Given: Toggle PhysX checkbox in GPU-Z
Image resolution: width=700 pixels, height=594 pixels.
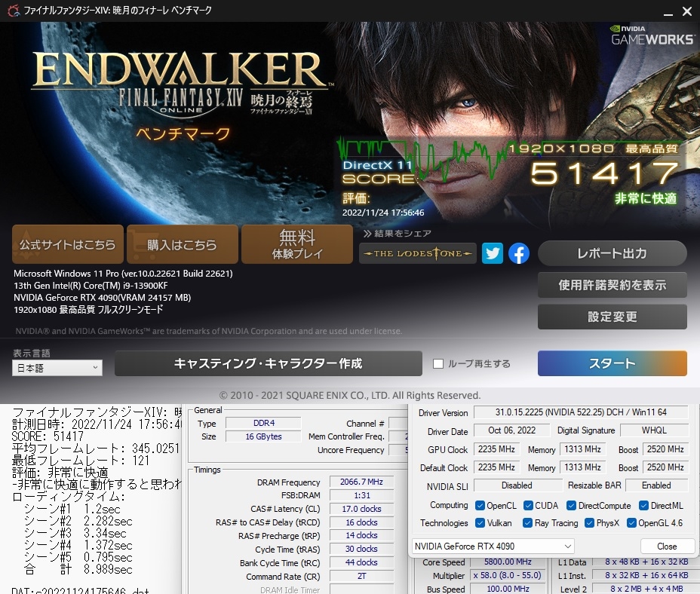Looking at the screenshot, I should pos(589,523).
